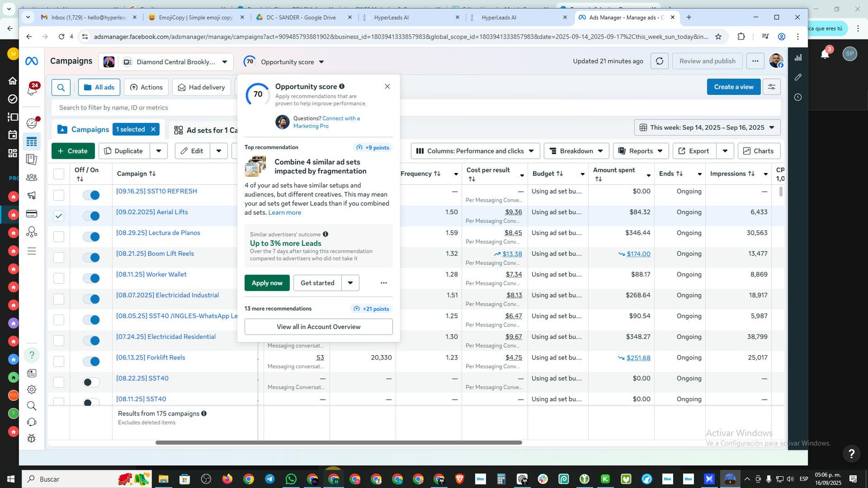Click the refresh data icon button
The image size is (868, 488).
click(659, 61)
